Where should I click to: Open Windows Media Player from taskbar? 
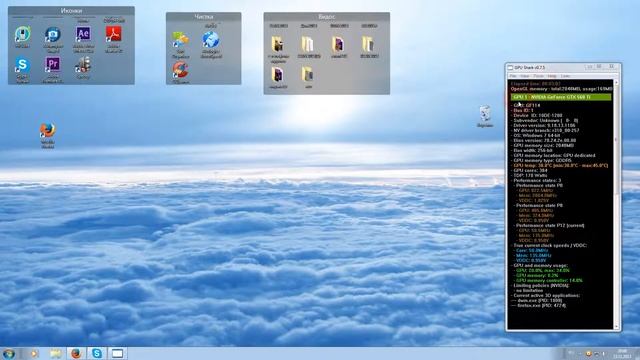coord(34,353)
